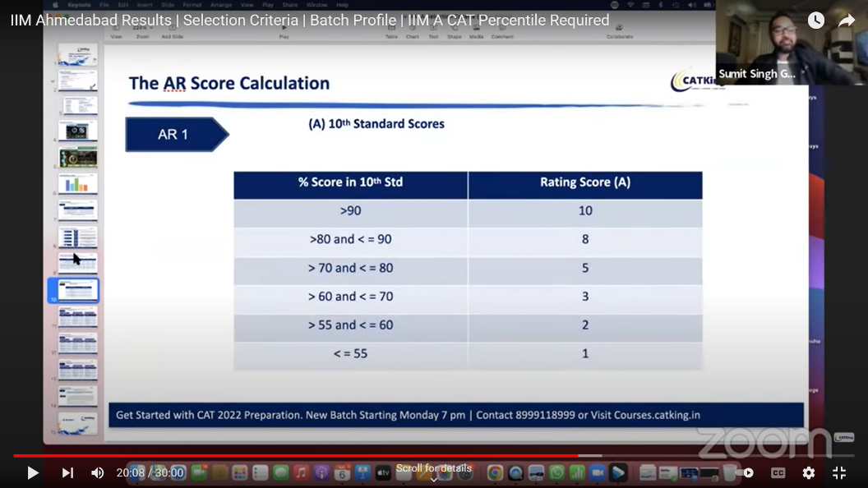Mute the video volume speaker icon
This screenshot has width=868, height=488.
(x=98, y=472)
